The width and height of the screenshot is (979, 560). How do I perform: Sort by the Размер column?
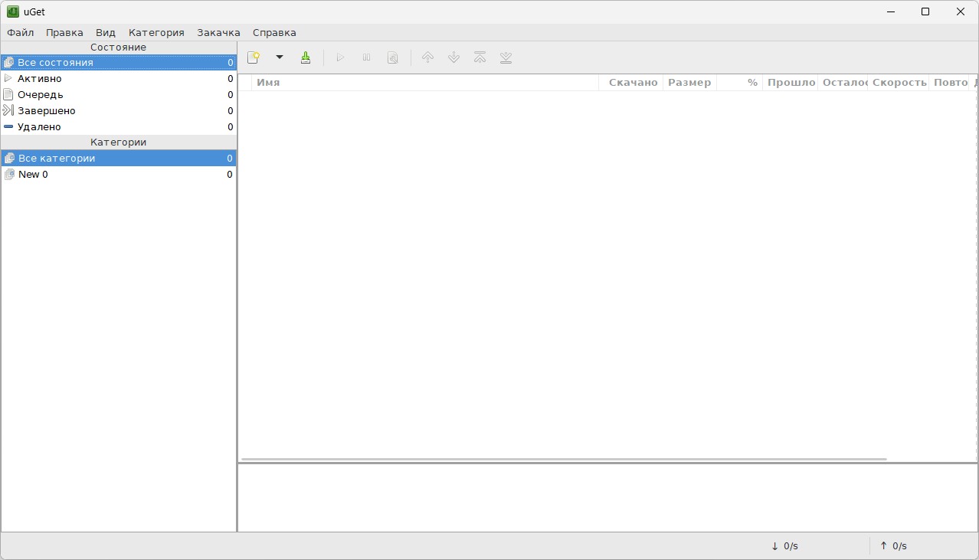point(689,83)
